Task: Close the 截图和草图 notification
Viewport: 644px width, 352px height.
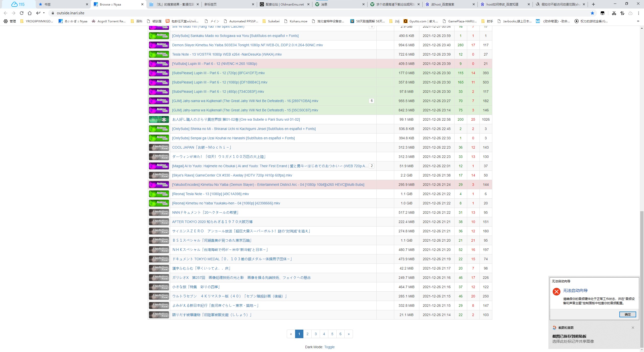Action: click(633, 328)
